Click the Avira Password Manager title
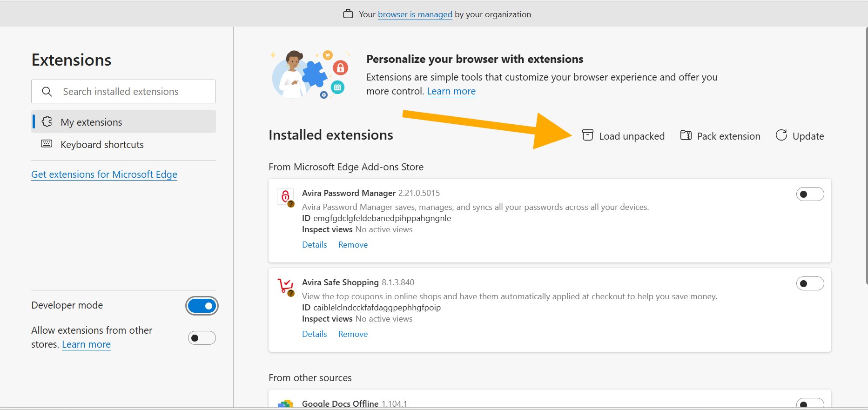This screenshot has width=868, height=410. pos(349,193)
